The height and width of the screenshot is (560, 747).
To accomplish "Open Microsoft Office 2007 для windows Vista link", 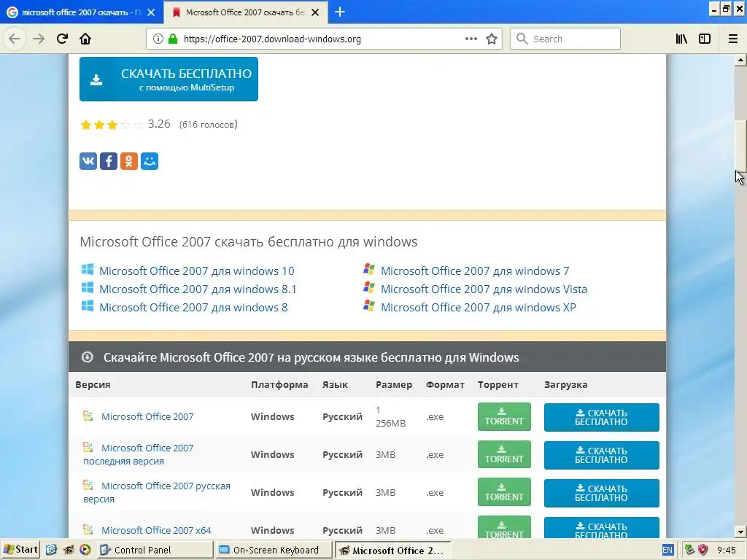I will [x=484, y=289].
